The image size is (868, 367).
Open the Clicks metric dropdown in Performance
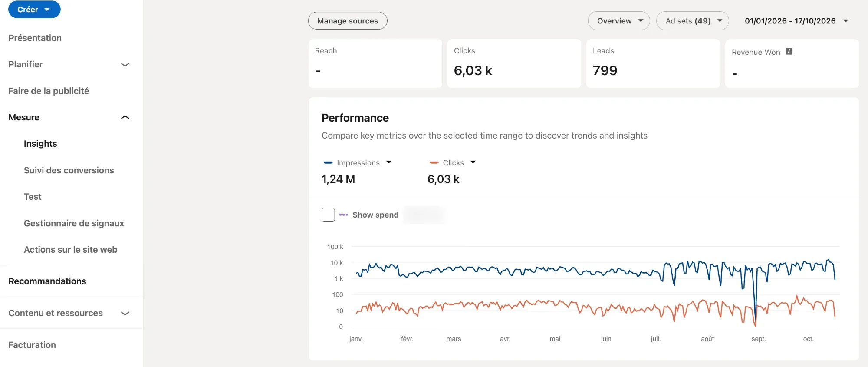click(473, 162)
